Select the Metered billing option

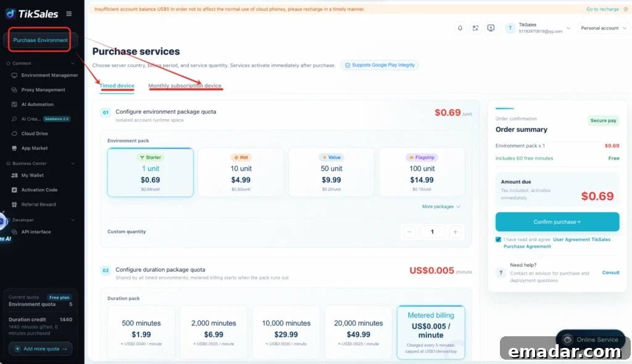click(431, 333)
